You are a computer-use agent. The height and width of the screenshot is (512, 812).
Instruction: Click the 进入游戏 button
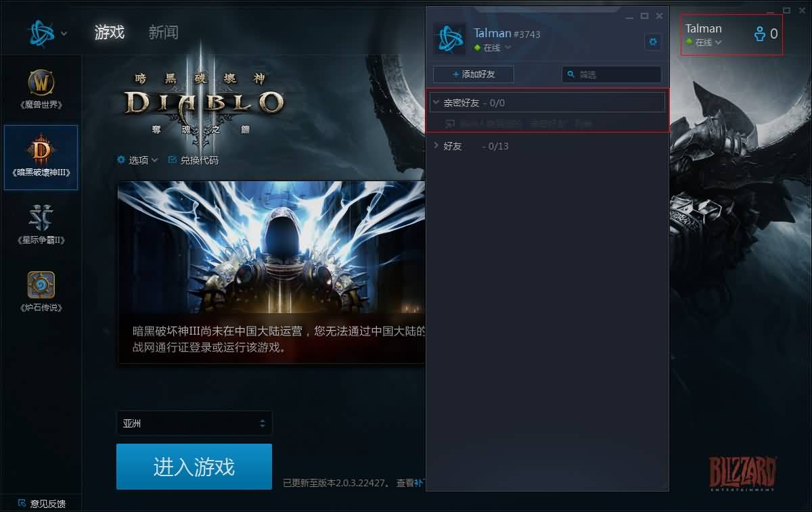(194, 467)
